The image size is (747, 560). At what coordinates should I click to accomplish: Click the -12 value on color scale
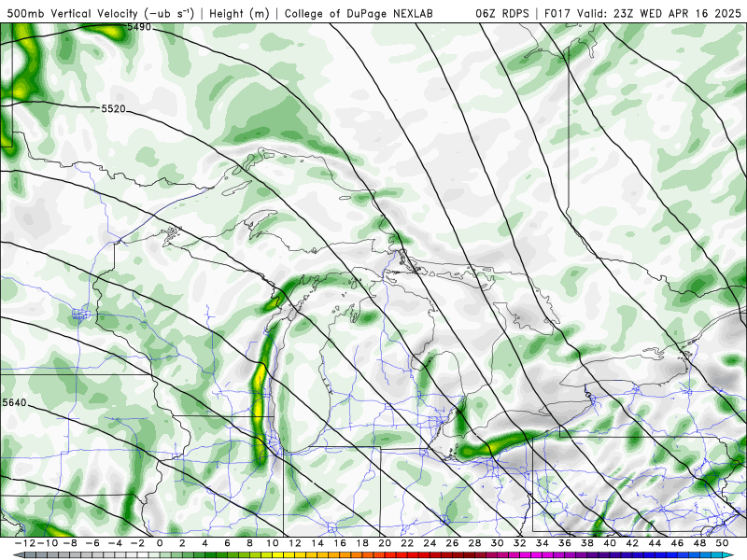tap(24, 543)
